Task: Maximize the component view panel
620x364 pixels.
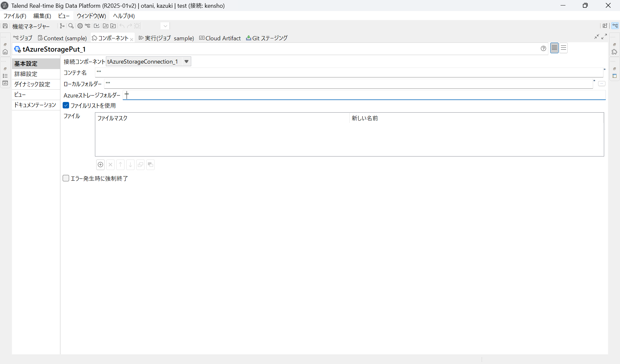Action: (604, 36)
